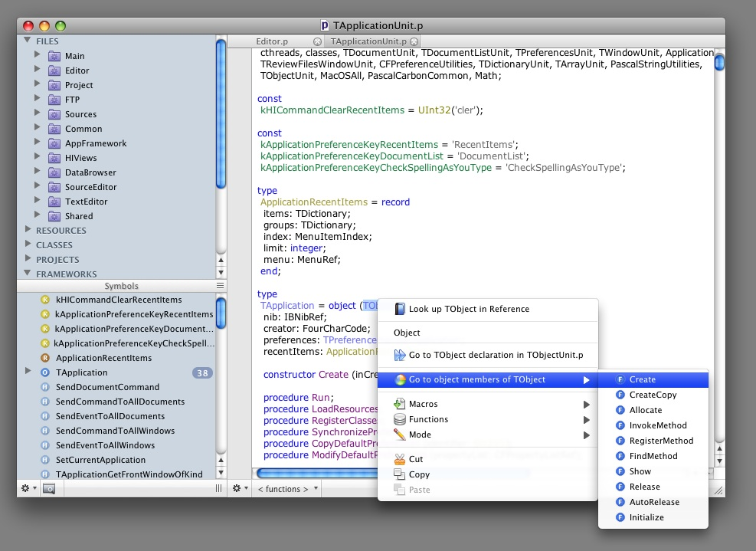The height and width of the screenshot is (551, 756).
Task: Click the Macros icon in context menu
Action: tap(399, 404)
